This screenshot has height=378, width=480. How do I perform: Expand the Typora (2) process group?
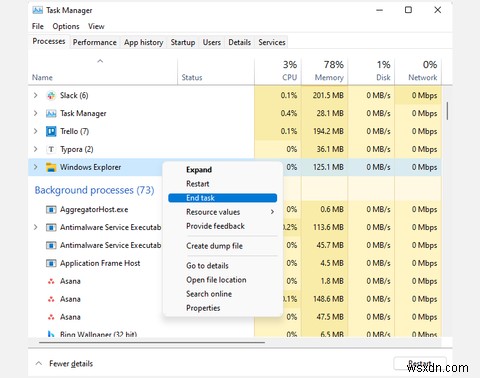click(36, 149)
